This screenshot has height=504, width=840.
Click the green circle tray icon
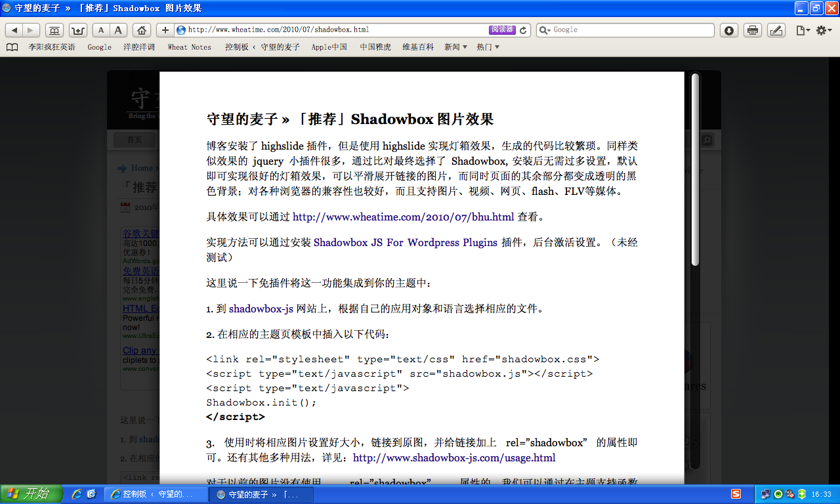point(778,494)
